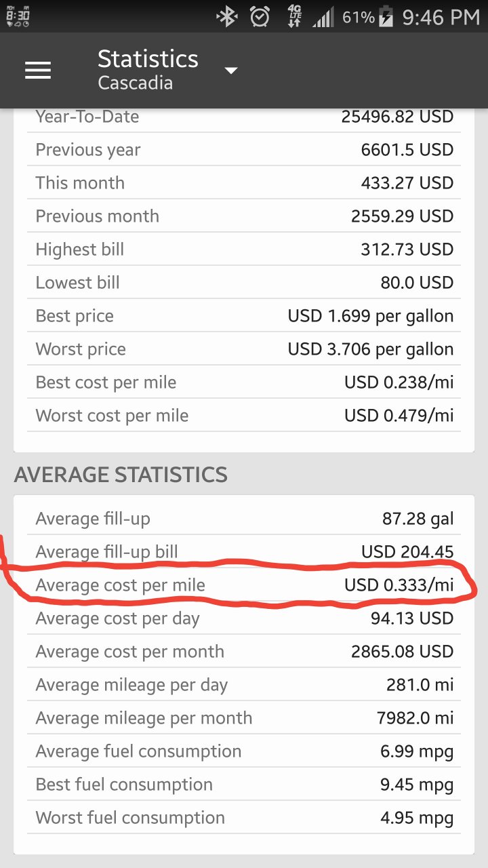The image size is (488, 868).
Task: Tap the Average fill-up bill row
Action: [244, 552]
